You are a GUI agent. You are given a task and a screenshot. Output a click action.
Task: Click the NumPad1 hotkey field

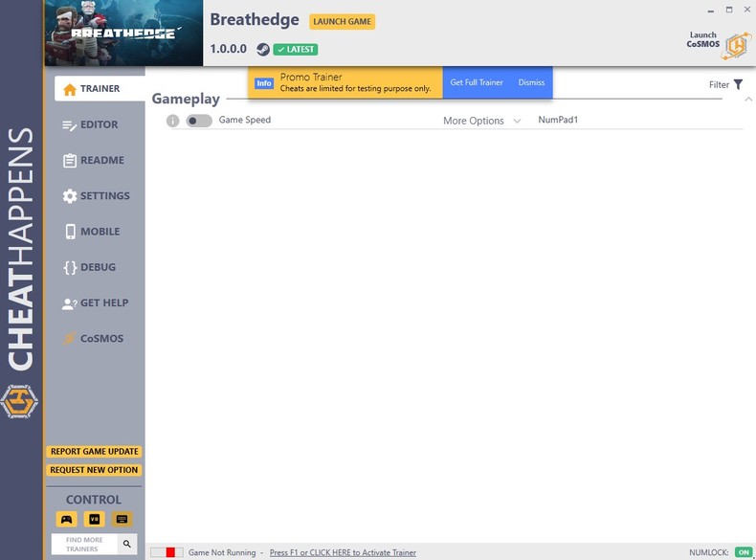point(558,120)
